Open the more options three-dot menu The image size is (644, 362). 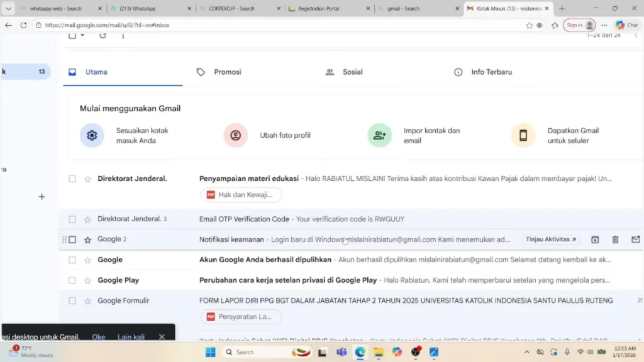point(123,36)
